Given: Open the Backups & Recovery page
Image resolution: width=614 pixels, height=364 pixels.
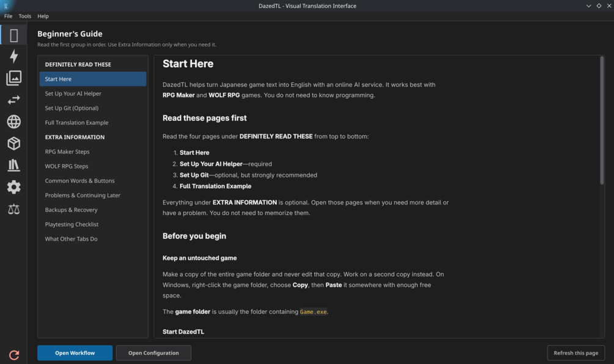Looking at the screenshot, I should [93, 210].
